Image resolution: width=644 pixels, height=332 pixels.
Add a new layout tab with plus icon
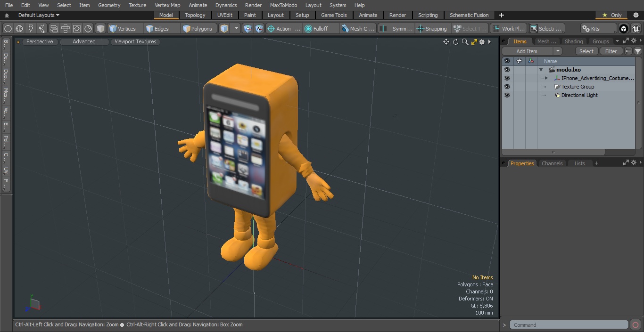coord(501,15)
